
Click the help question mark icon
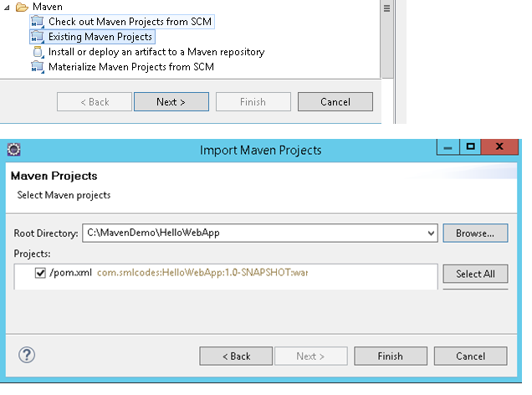27,356
